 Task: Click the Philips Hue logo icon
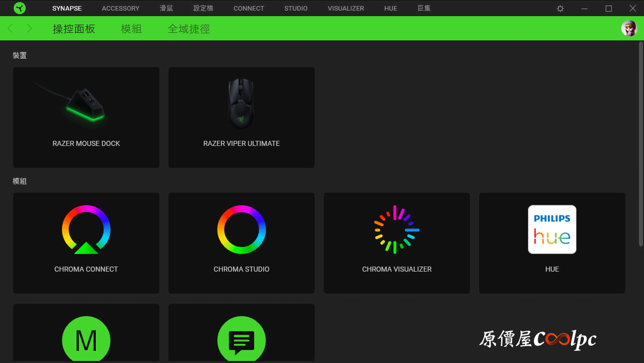coord(552,229)
